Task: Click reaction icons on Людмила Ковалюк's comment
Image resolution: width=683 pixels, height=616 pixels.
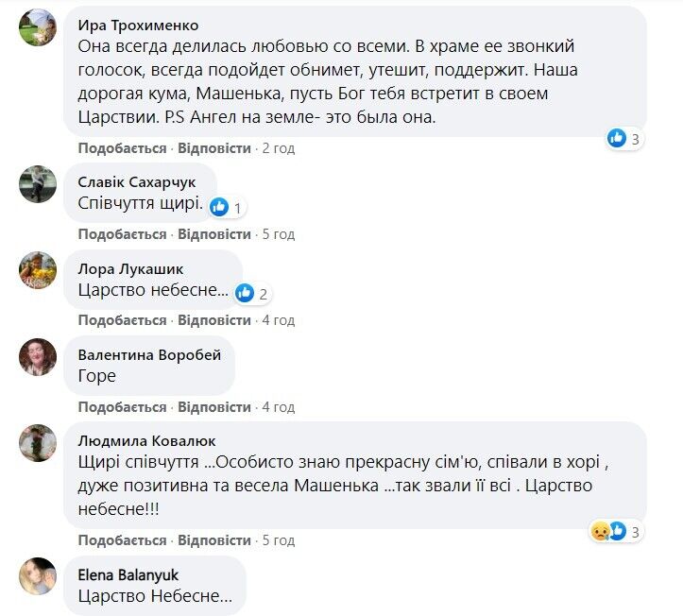Action: click(608, 532)
